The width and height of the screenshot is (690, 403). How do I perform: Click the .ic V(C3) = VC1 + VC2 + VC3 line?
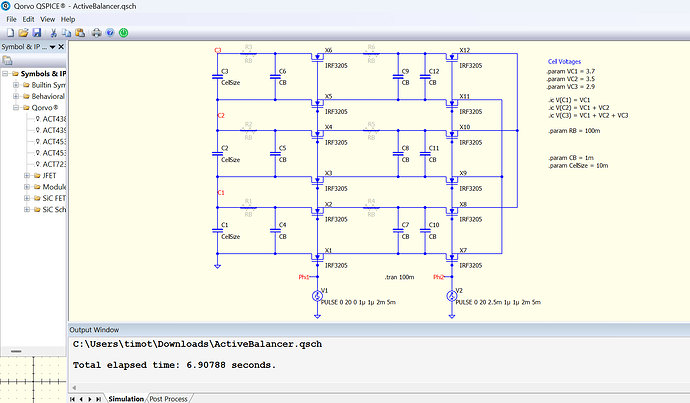tap(587, 116)
